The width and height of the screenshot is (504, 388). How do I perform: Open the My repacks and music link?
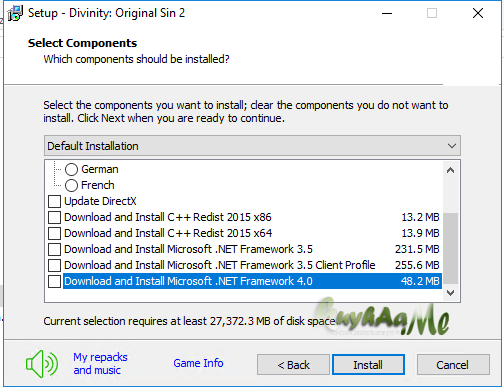pyautogui.click(x=100, y=364)
